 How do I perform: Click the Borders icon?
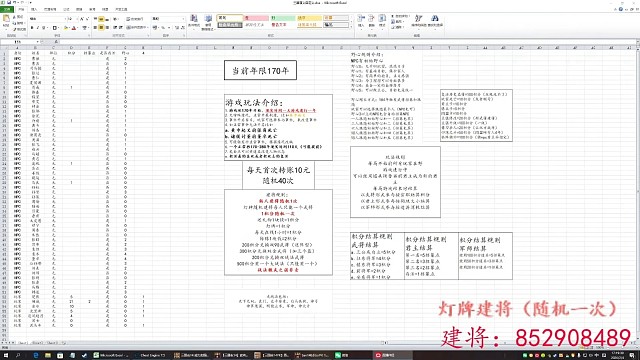point(54,28)
